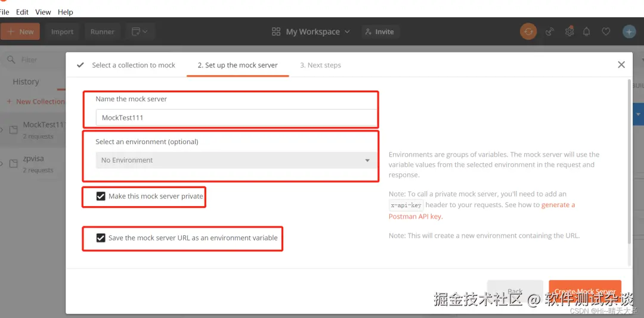Click the New button
Viewport: 644px width, 318px height.
point(20,32)
